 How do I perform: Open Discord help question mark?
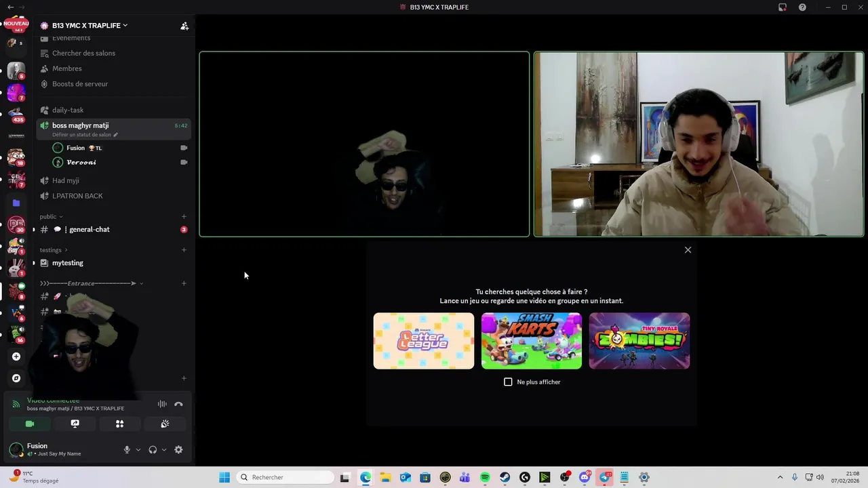(803, 7)
